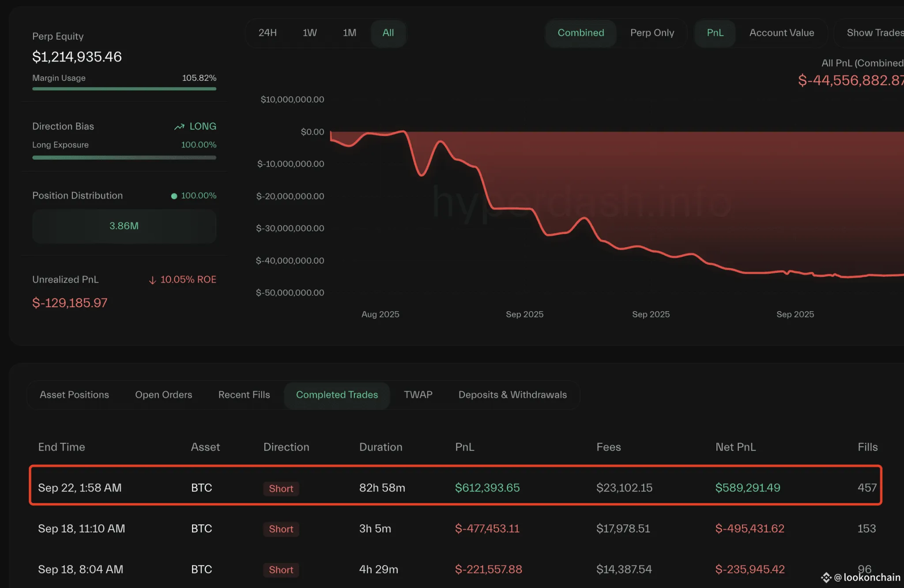Open the TWAP tab
The width and height of the screenshot is (904, 588).
[x=418, y=395]
